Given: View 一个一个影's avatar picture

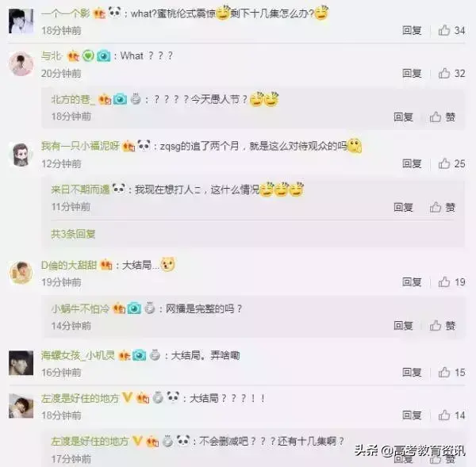Looking at the screenshot, I should [x=21, y=21].
